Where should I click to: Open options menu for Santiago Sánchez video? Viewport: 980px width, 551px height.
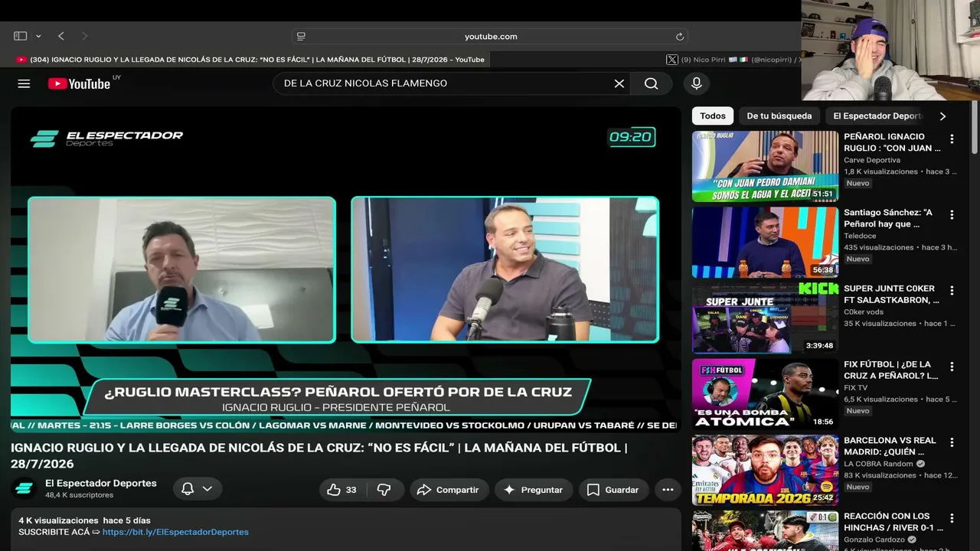[952, 214]
